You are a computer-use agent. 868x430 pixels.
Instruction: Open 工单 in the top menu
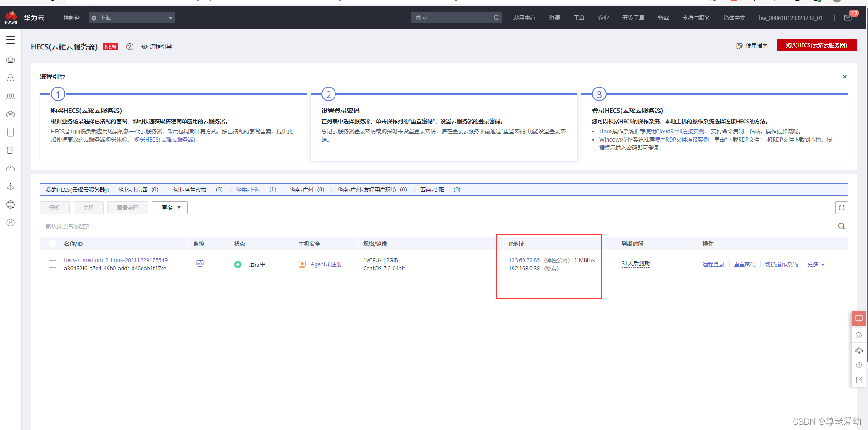click(579, 18)
